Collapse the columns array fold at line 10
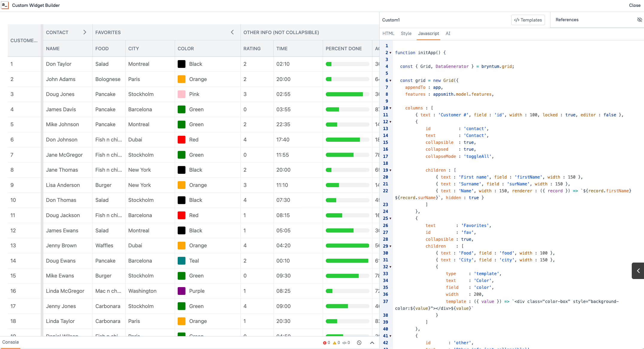This screenshot has width=644, height=349. point(390,108)
